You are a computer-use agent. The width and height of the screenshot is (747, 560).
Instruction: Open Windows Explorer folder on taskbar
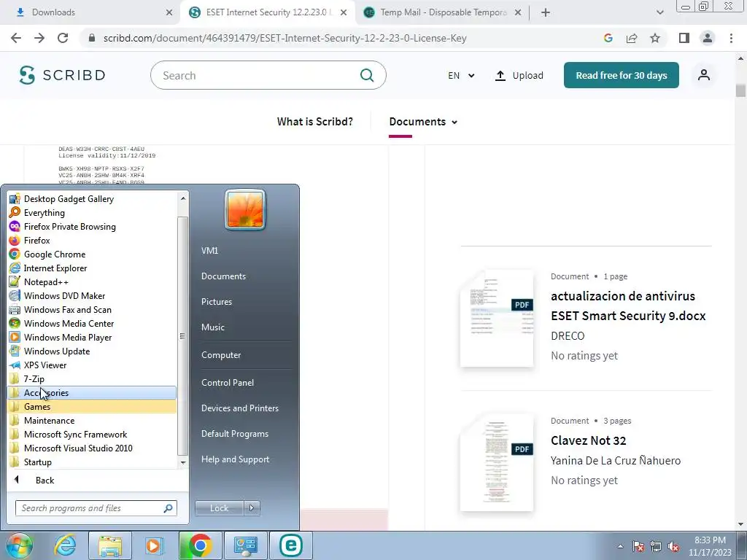110,545
